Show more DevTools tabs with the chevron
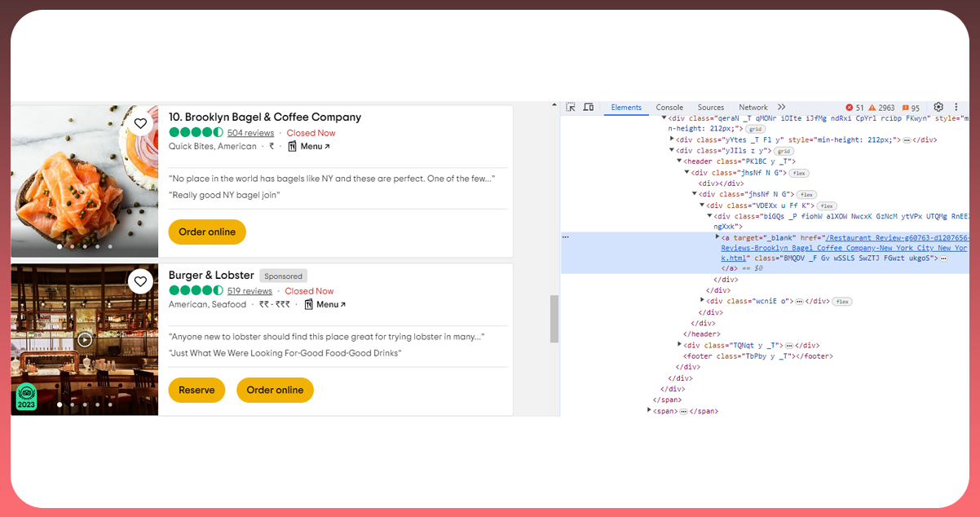Screen dimensions: 980x517 point(781,107)
